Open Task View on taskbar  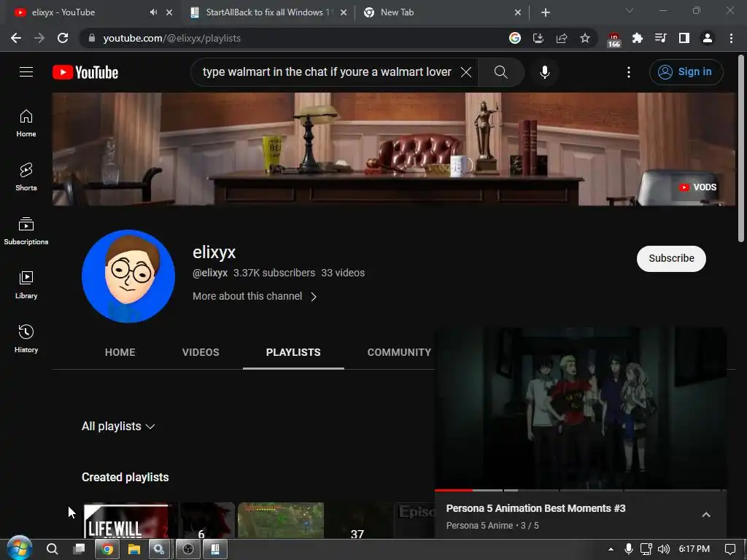(x=79, y=550)
